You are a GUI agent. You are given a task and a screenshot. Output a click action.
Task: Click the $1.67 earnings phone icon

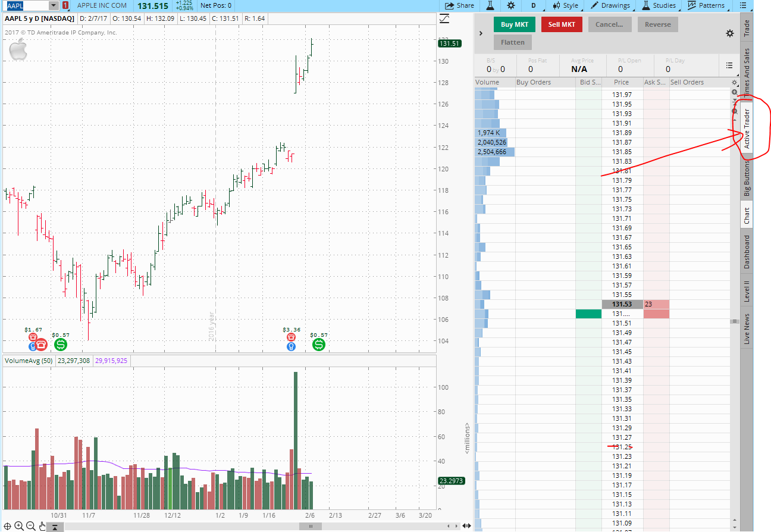pyautogui.click(x=33, y=337)
